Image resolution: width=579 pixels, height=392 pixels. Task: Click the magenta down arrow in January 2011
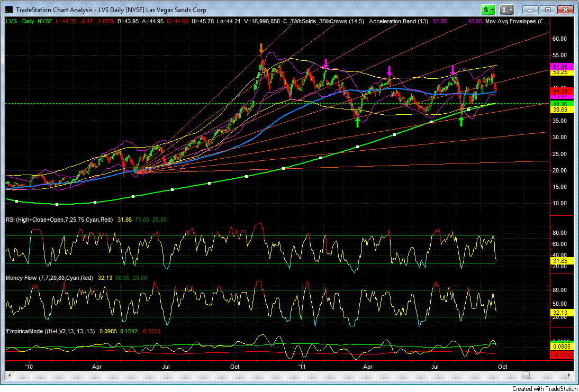325,63
